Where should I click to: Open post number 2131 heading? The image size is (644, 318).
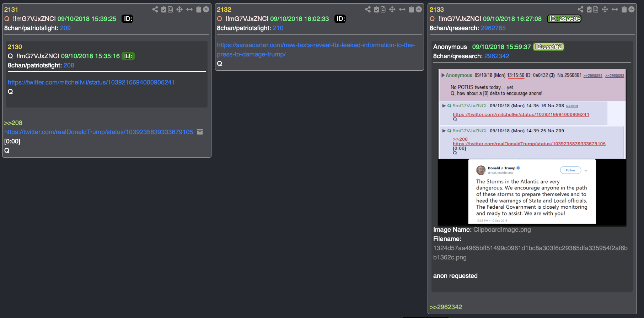(x=11, y=10)
